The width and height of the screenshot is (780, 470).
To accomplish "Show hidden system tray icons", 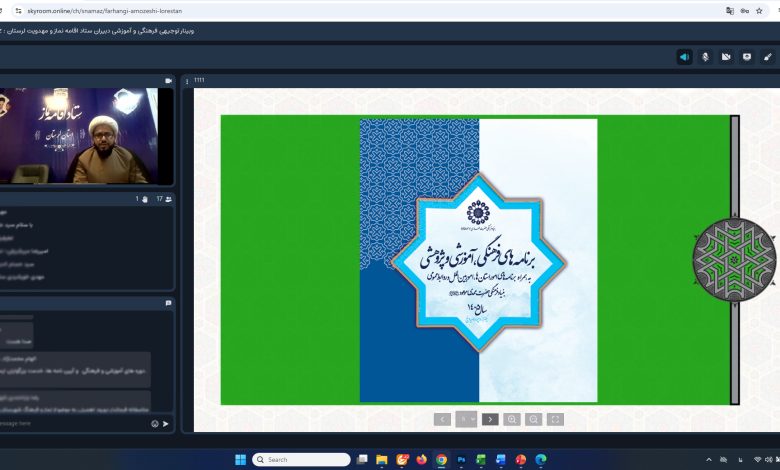I will [709, 460].
